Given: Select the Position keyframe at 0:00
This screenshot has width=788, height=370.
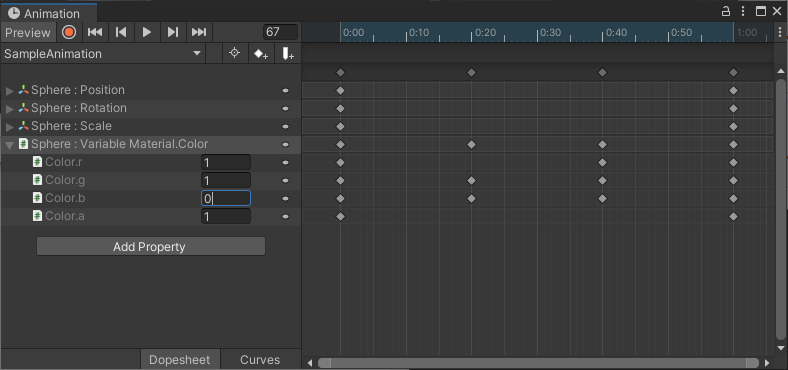Looking at the screenshot, I should (x=340, y=90).
